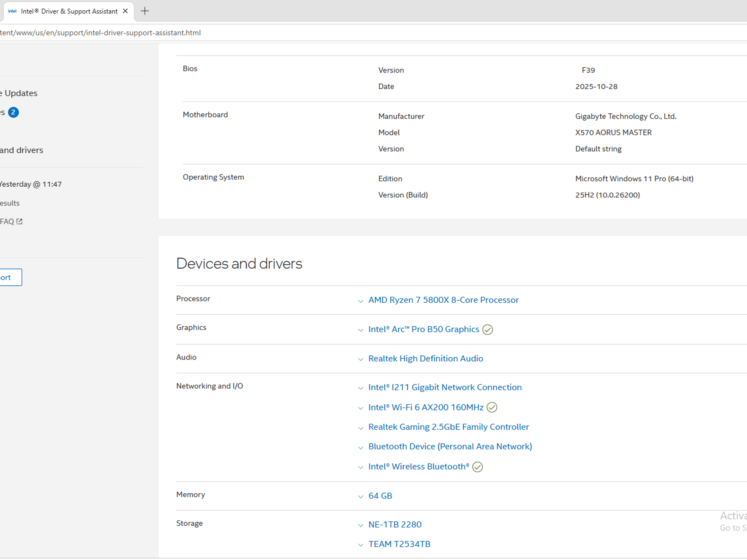
Task: Click the Networking and I/O category label
Action: tap(210, 386)
